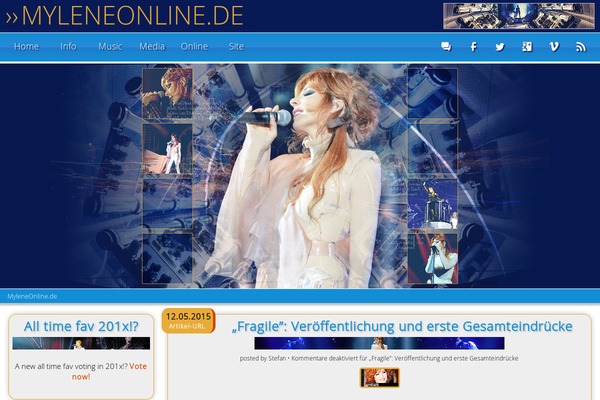
Task: Open the Artikel-URL date badge
Action: [188, 321]
